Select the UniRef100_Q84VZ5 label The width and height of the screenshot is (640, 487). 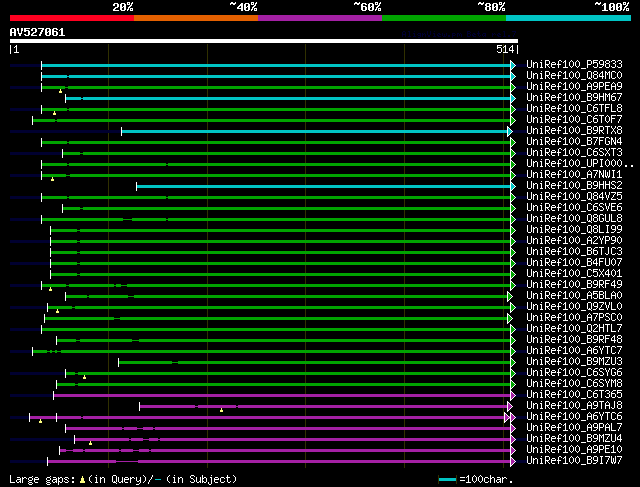coord(574,197)
